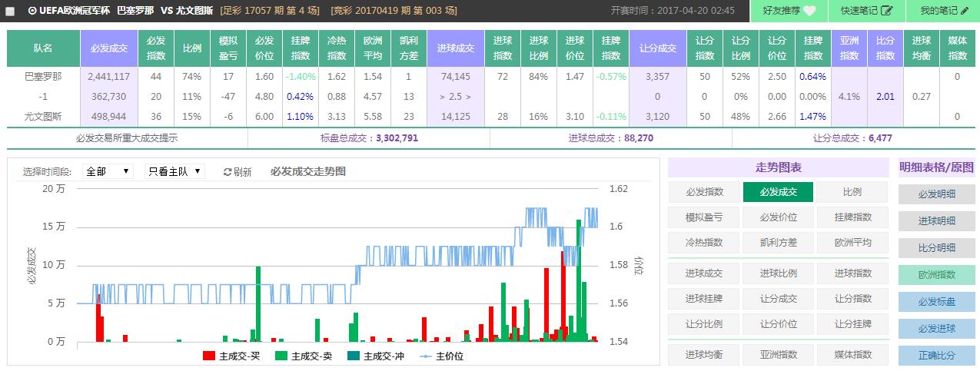Open the 比分明细 detail table
Screen dimensions: 980x371
click(x=937, y=247)
